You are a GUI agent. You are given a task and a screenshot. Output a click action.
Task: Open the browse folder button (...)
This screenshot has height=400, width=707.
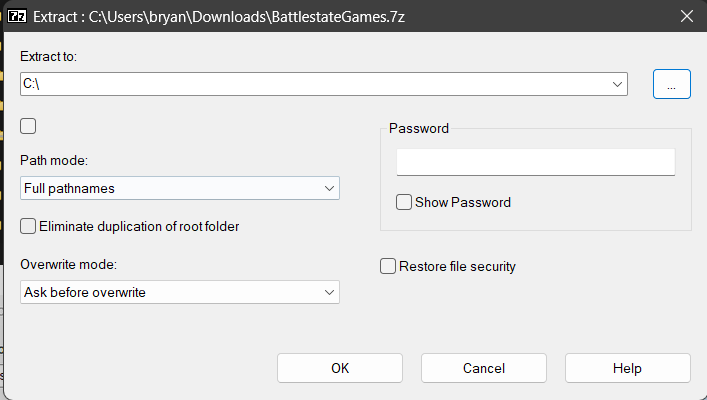tap(671, 84)
